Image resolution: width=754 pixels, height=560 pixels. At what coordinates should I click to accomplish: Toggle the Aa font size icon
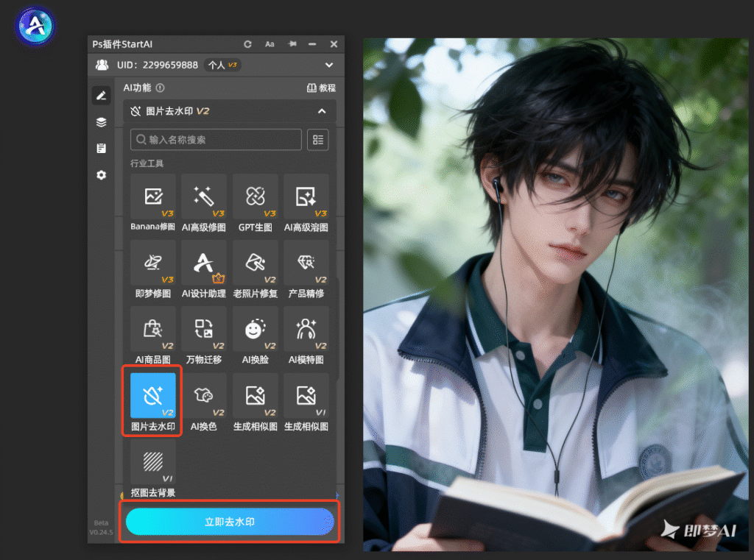[x=269, y=44]
